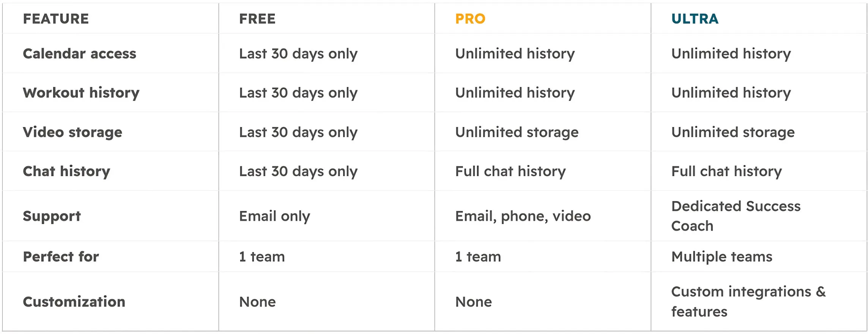
Task: Click the PRO column header
Action: click(x=470, y=19)
